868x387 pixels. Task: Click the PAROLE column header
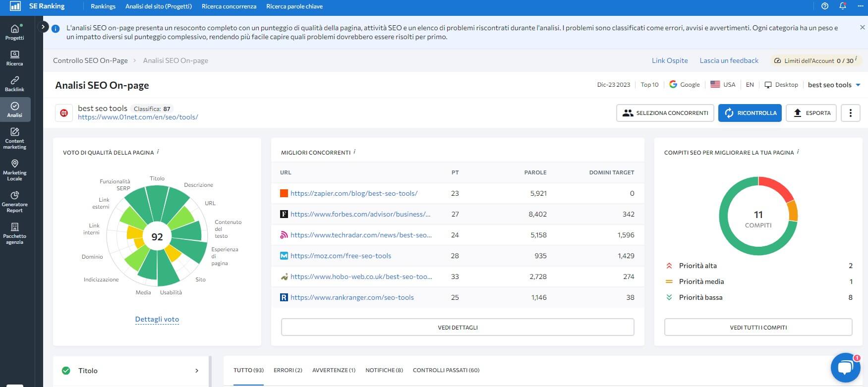tap(535, 172)
